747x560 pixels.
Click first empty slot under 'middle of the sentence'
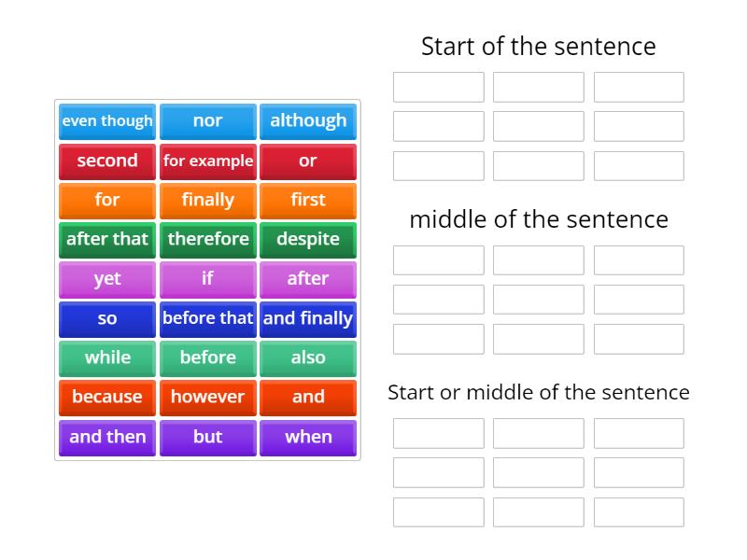439,260
